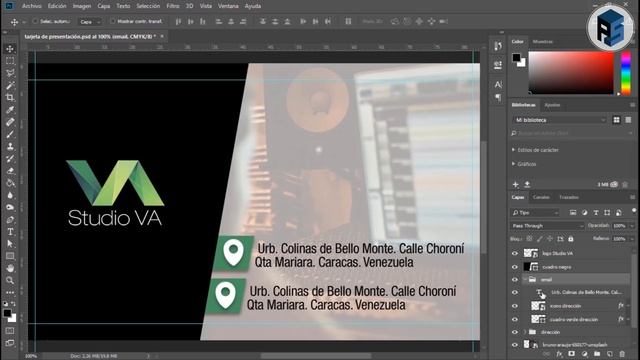Open the Character panel 'A' icon in the dock
The height and width of the screenshot is (360, 640).
point(498,84)
